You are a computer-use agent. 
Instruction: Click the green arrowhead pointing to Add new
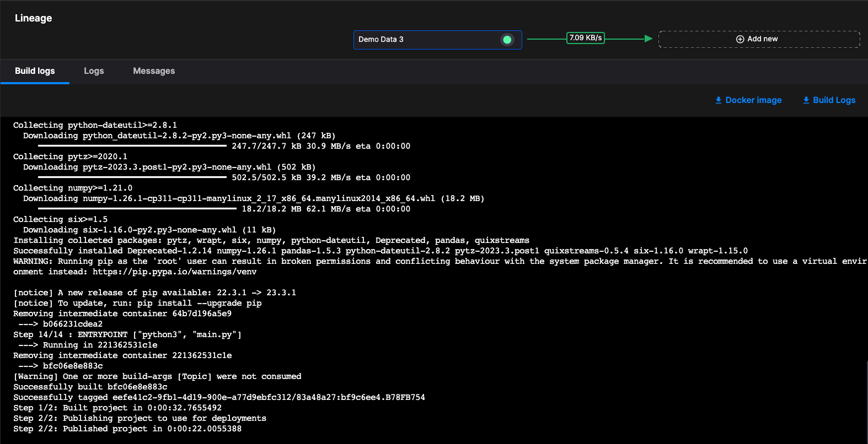pyautogui.click(x=649, y=39)
